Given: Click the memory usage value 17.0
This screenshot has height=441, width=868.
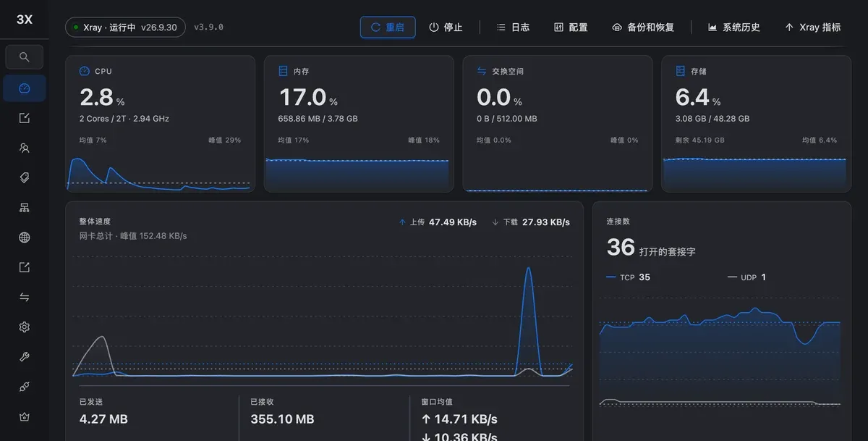Looking at the screenshot, I should (302, 97).
